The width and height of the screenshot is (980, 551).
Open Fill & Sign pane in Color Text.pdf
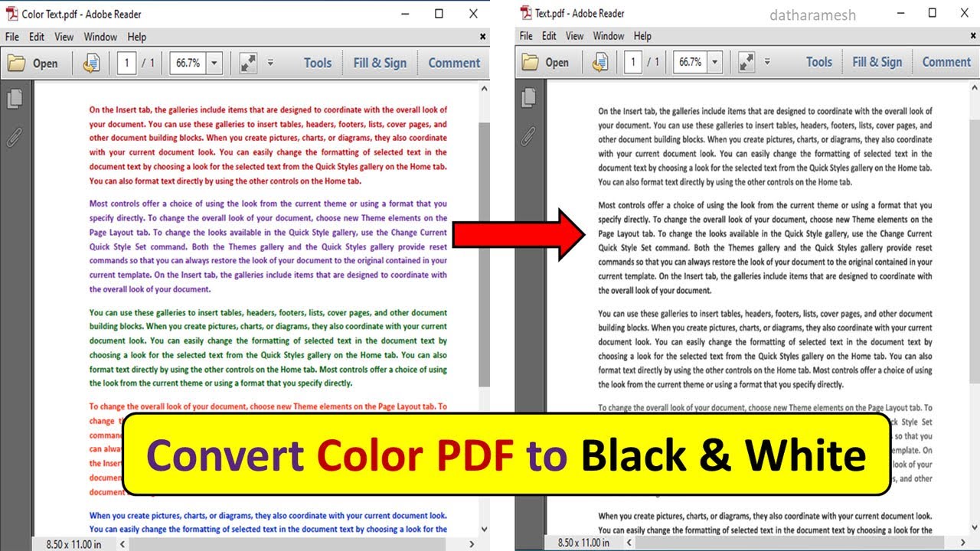380,64
